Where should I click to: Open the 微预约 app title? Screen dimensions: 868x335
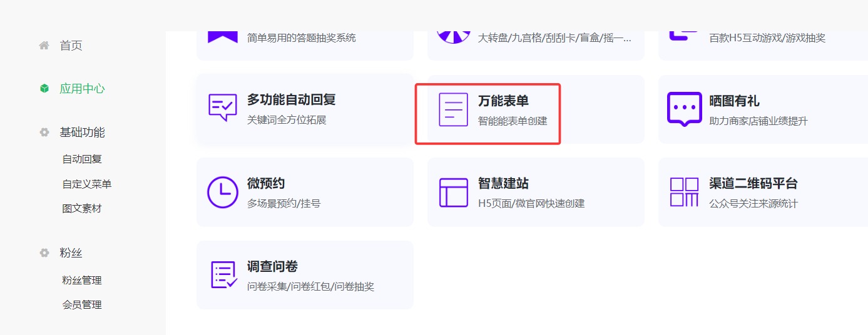pyautogui.click(x=266, y=184)
